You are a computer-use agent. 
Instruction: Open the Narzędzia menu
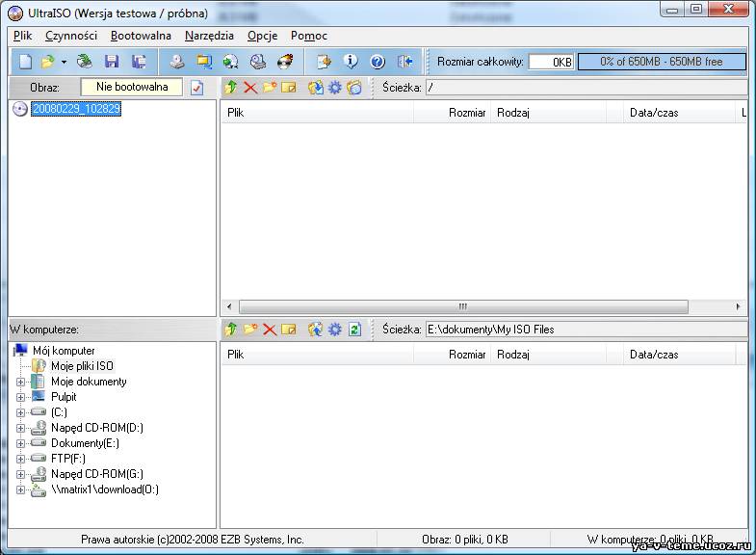pos(209,36)
